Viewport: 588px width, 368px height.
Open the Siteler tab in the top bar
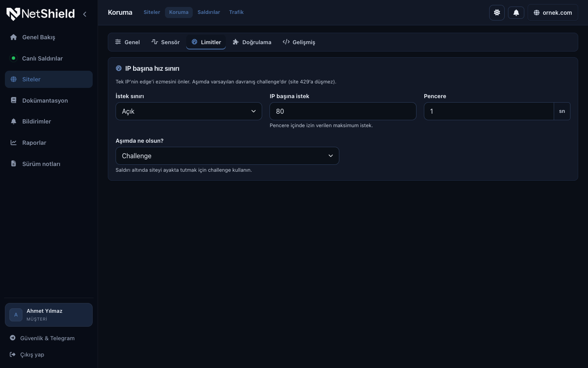tap(152, 12)
